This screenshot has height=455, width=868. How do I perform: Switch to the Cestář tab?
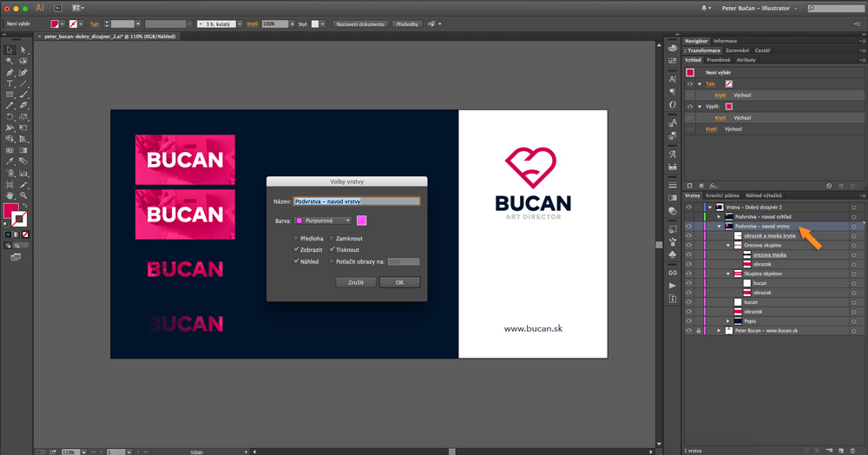point(762,50)
